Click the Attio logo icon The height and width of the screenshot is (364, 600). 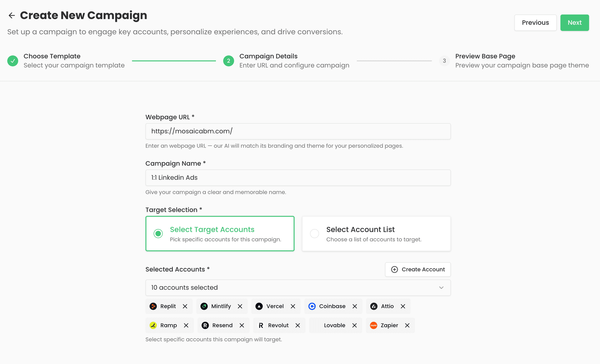point(374,306)
